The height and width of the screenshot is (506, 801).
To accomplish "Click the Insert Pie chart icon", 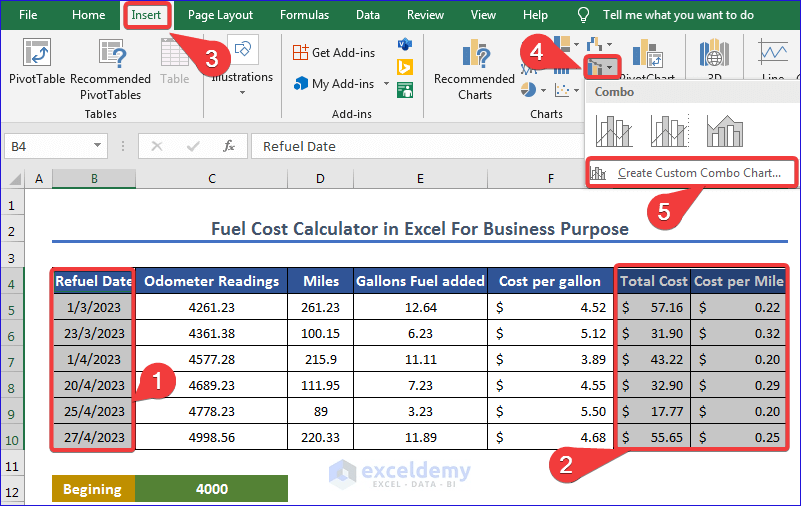I will pos(528,90).
